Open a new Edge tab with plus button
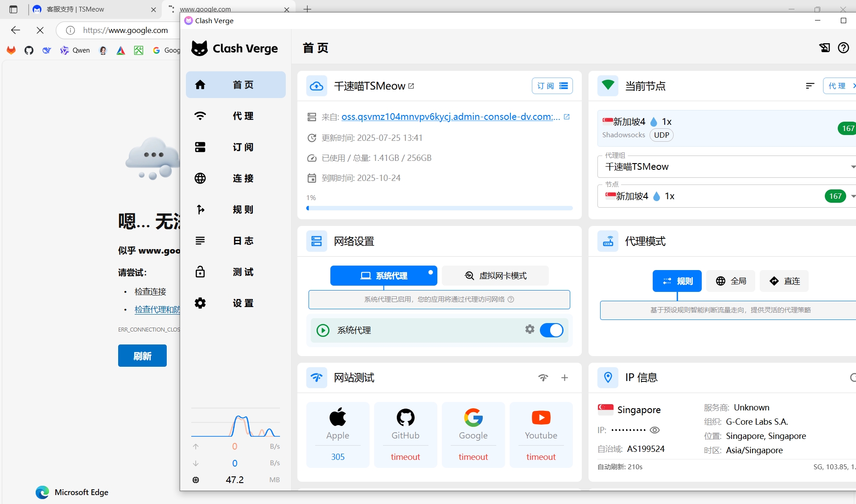Viewport: 856px width, 504px height. (x=307, y=9)
